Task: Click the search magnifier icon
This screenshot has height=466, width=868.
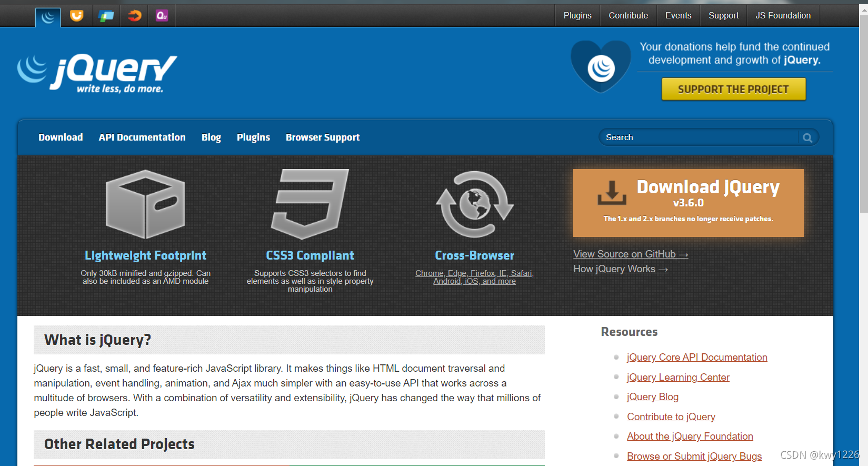Action: pos(807,137)
